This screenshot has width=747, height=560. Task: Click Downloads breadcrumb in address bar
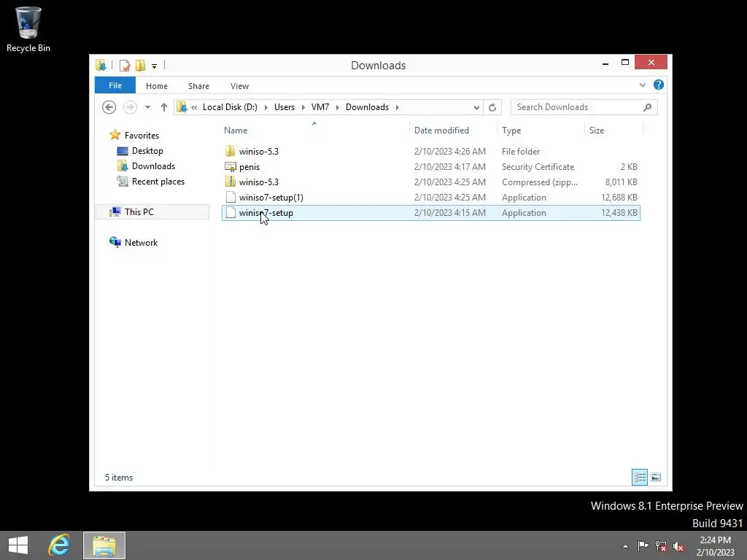coord(368,107)
